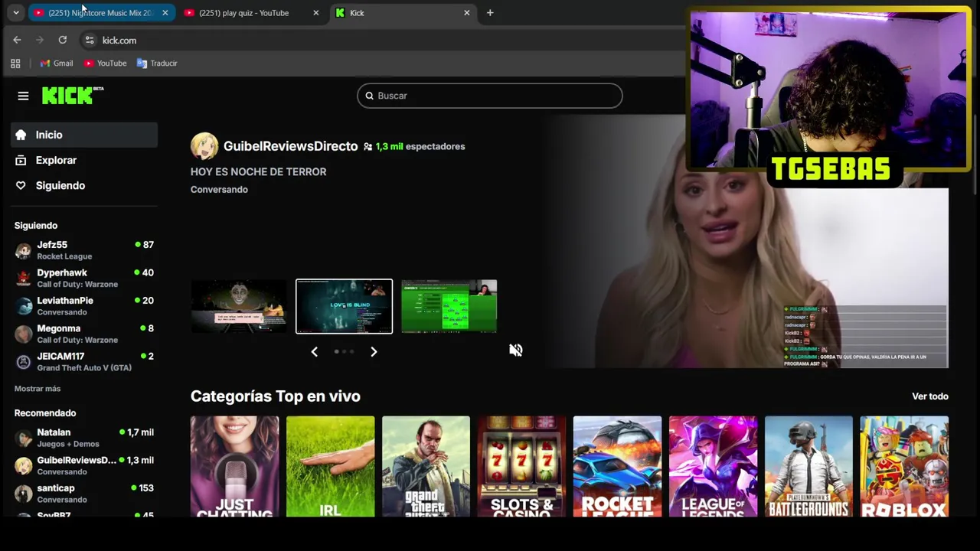The width and height of the screenshot is (980, 551).
Task: Close the Nightcore Music Mix tab
Action: point(165,13)
